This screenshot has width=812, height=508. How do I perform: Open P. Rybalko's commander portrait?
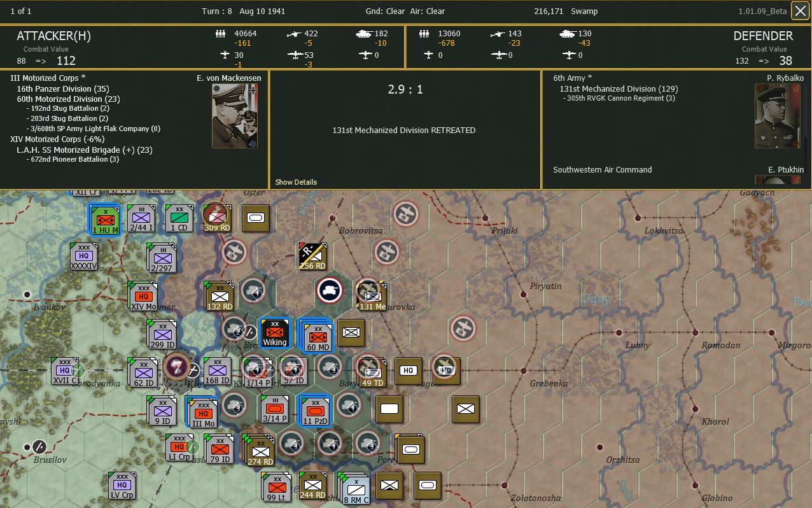778,116
